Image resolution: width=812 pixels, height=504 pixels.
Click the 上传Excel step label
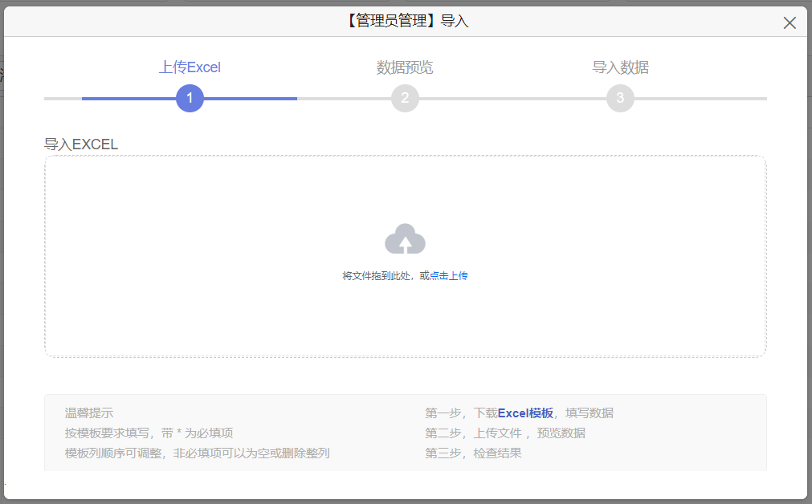tap(190, 67)
